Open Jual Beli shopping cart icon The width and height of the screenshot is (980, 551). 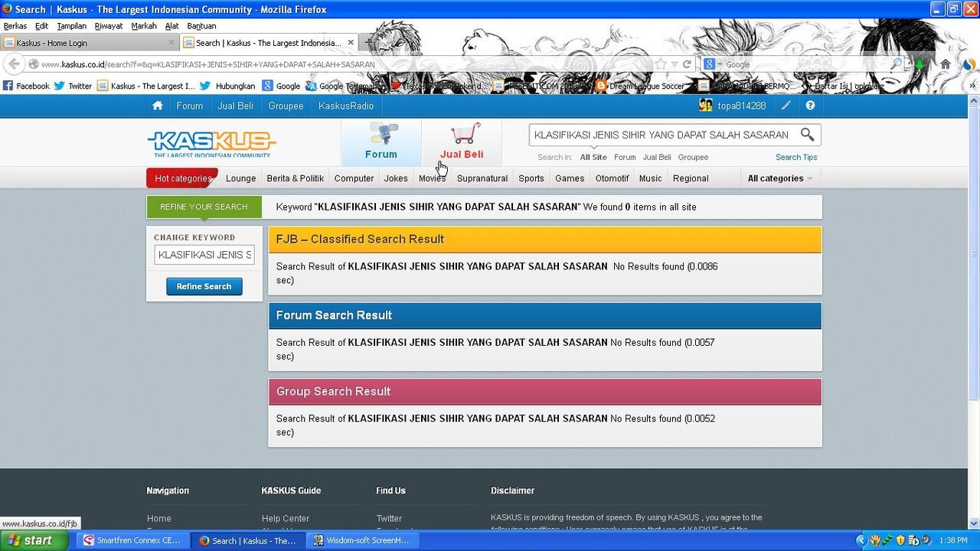point(465,134)
